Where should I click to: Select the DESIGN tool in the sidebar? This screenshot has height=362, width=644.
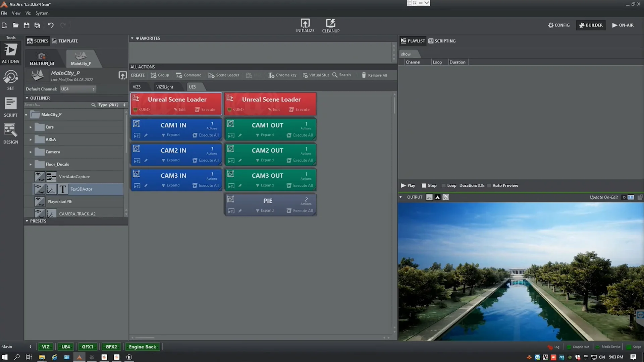10,133
